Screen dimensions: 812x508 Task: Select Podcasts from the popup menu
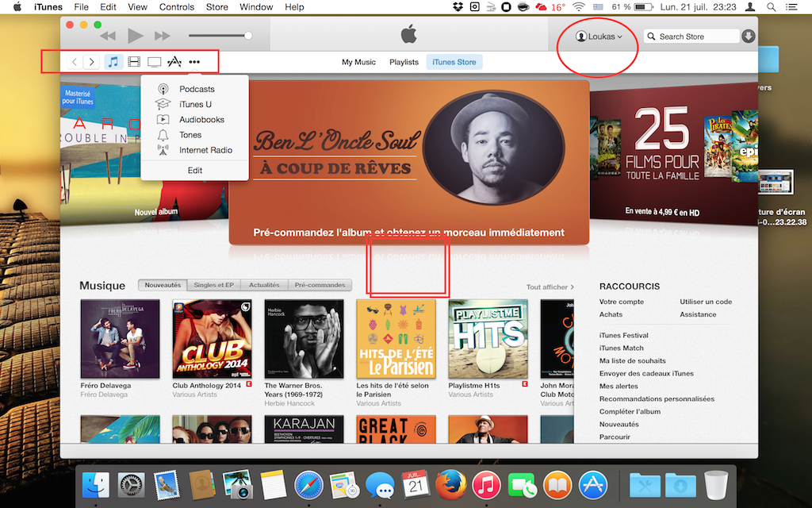point(195,89)
